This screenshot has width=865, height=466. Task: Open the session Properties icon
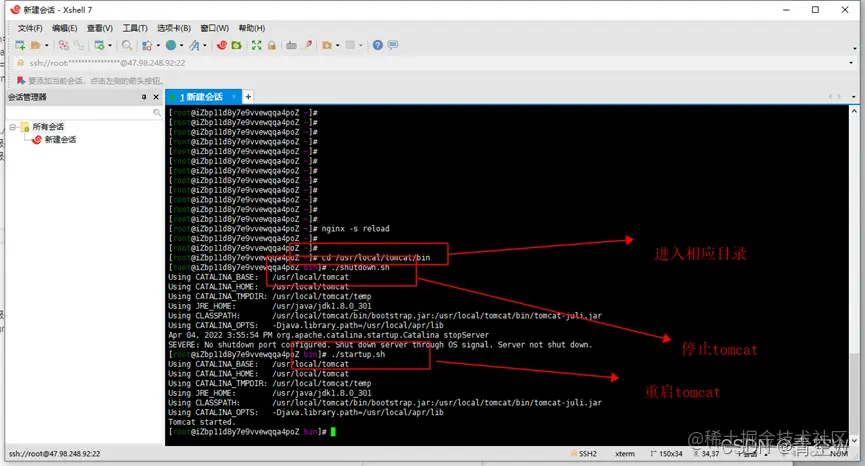(x=99, y=45)
